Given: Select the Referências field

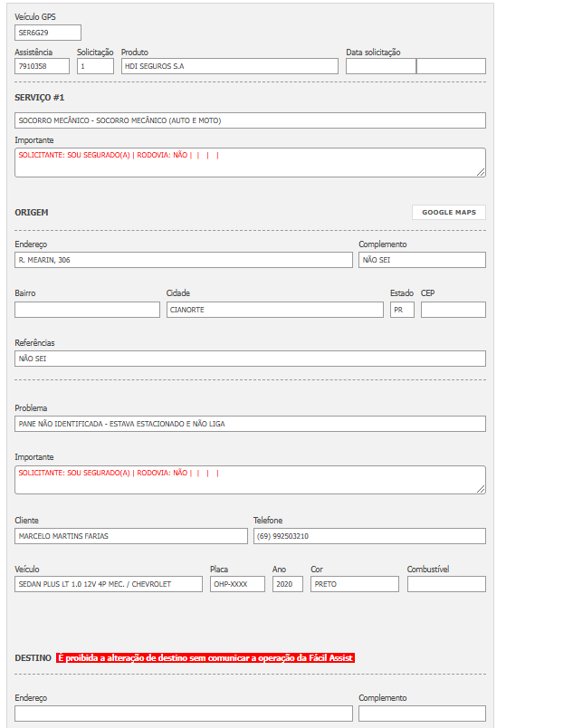Looking at the screenshot, I should [250, 359].
